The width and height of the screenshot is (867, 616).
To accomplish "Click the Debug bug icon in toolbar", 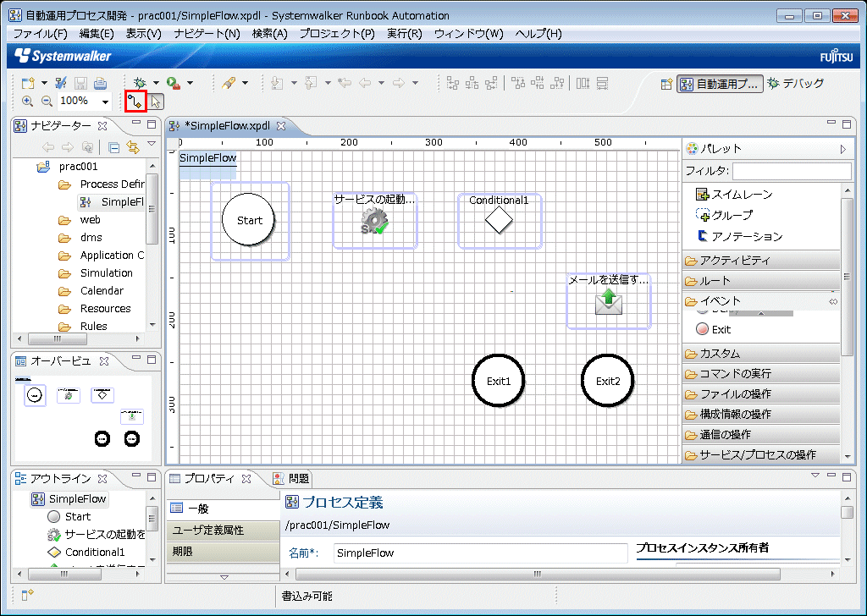I will pos(140,84).
